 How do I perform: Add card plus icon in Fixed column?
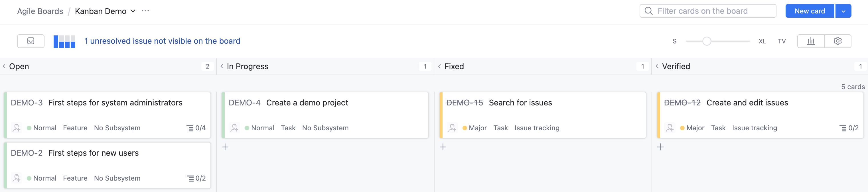[443, 147]
